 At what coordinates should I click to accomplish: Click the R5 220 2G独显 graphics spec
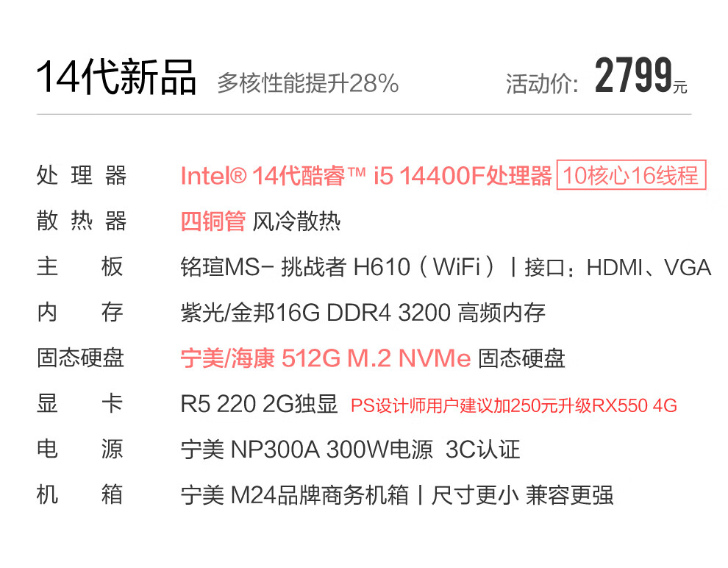(x=259, y=404)
